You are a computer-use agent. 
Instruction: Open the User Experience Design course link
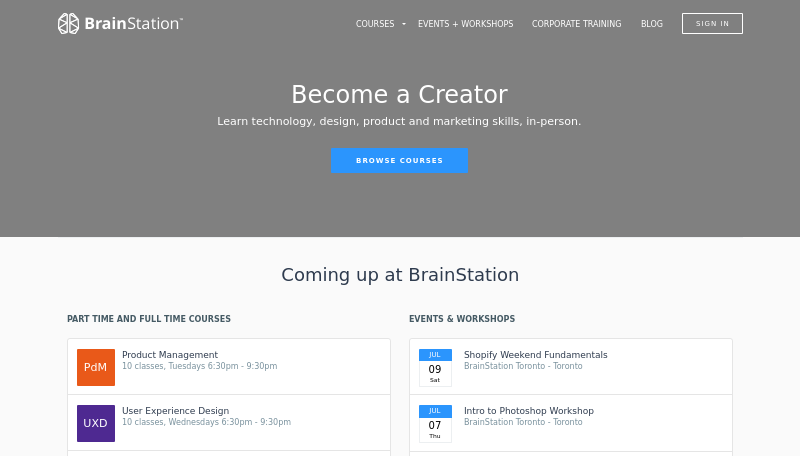(x=176, y=411)
